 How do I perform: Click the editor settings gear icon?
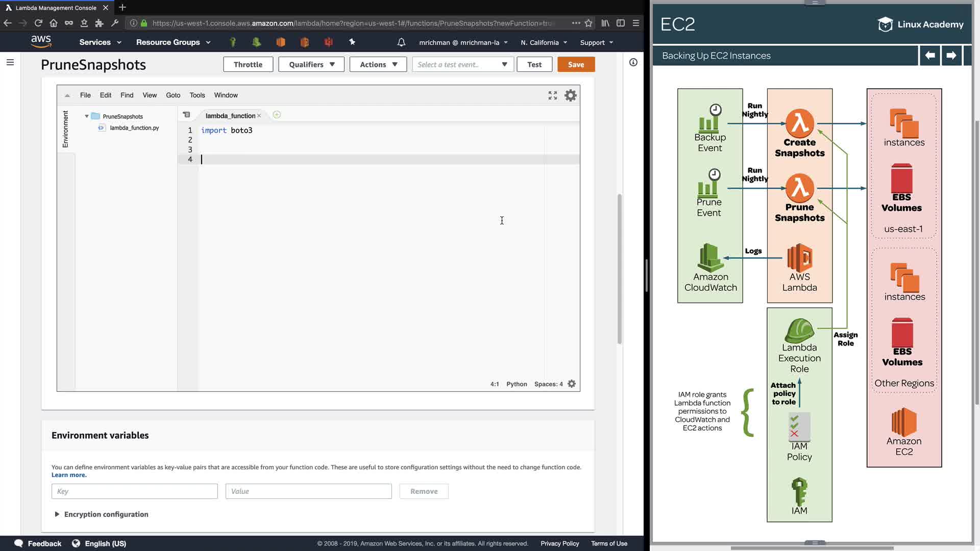coord(570,95)
